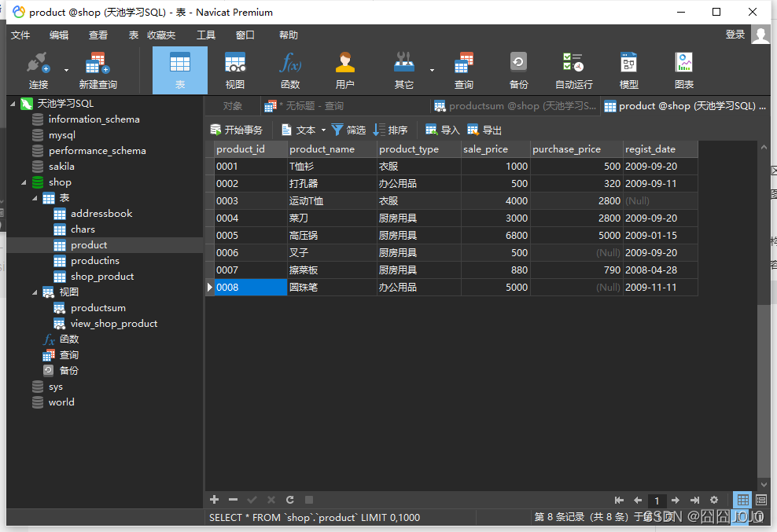
Task: Click the vertical scrollbar of the data grid
Action: click(763, 316)
